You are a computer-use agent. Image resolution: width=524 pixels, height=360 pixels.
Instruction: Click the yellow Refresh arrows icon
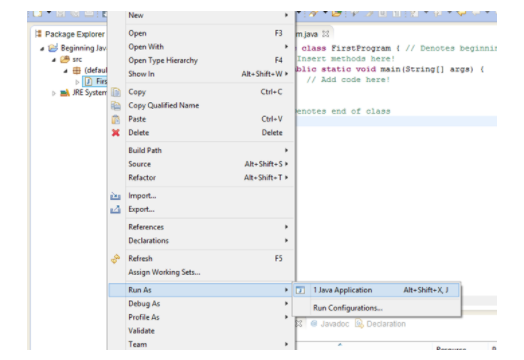tap(116, 259)
